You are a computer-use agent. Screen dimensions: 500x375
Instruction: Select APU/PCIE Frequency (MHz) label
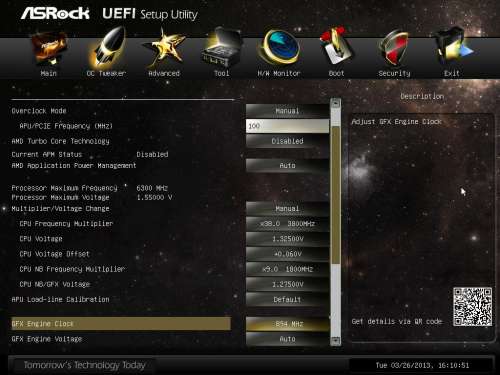[x=66, y=126]
